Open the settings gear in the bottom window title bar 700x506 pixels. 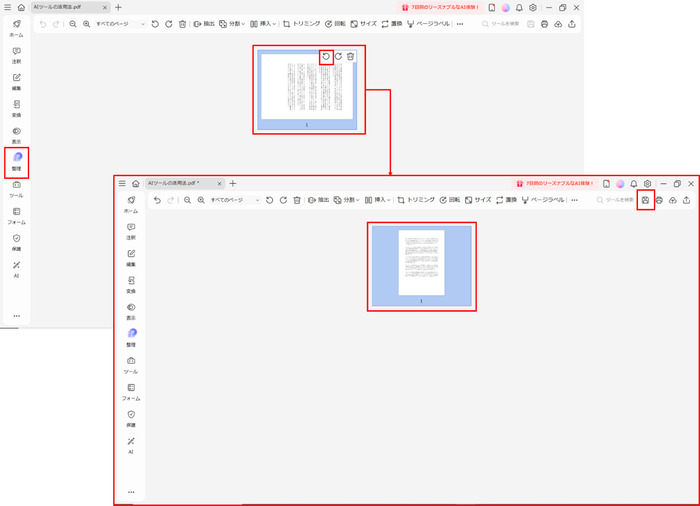click(x=647, y=184)
